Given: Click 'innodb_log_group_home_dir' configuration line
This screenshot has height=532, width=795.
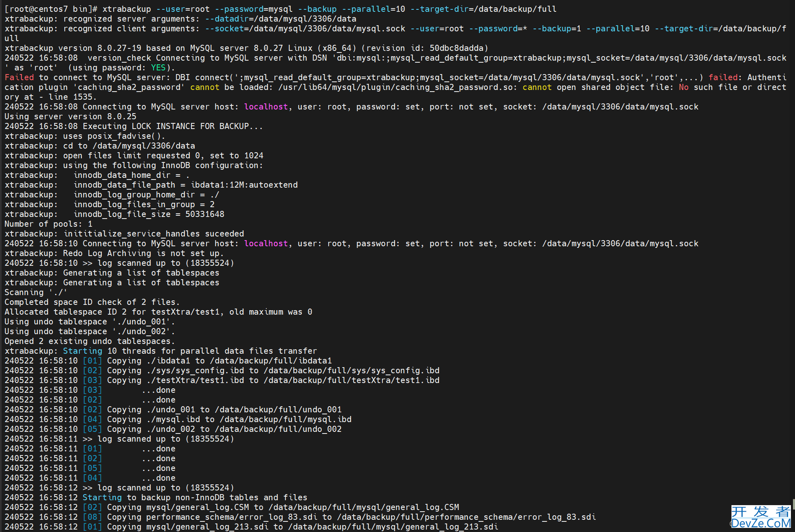Looking at the screenshot, I should coord(112,195).
